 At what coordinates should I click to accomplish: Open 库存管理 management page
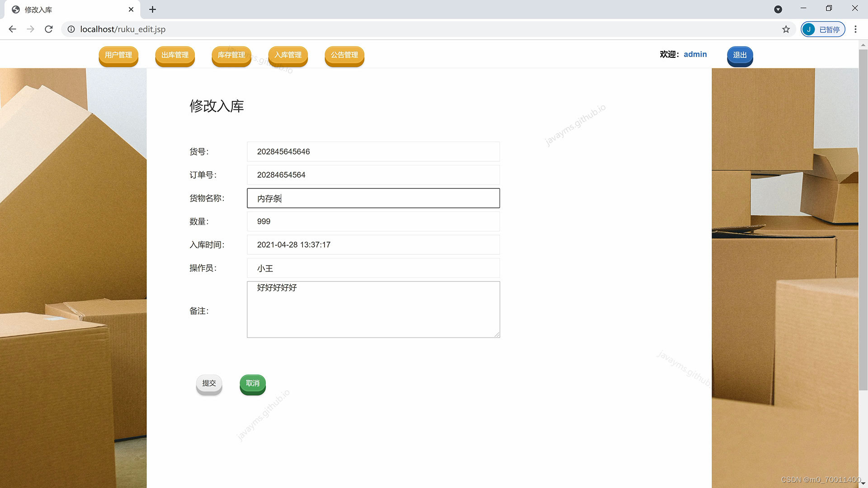click(x=231, y=55)
